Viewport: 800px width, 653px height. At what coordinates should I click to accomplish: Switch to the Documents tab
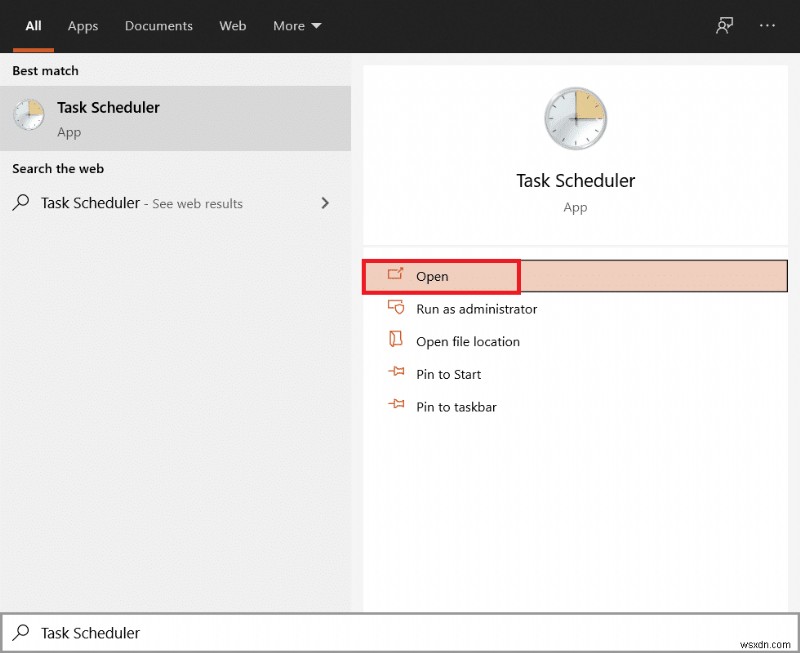pyautogui.click(x=160, y=26)
